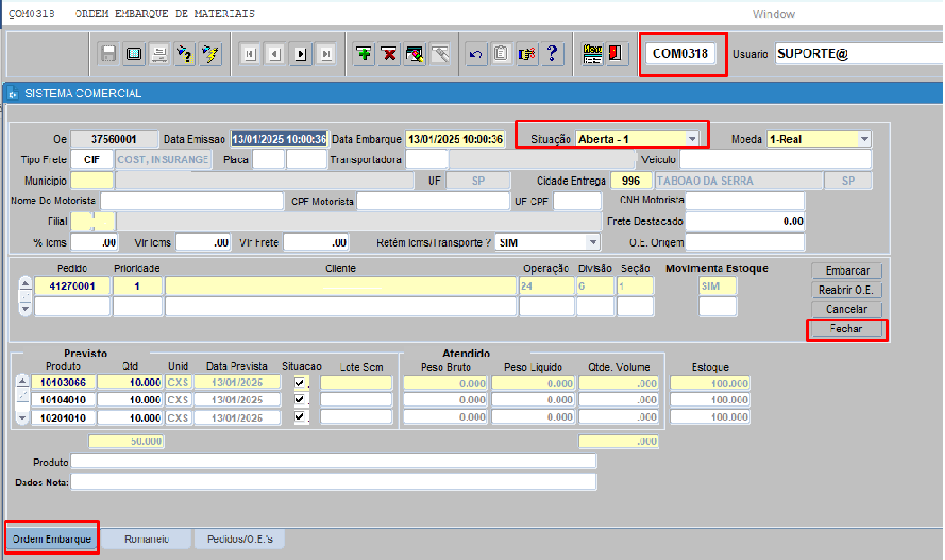Toggle Situacao checkbox for product 10201010
This screenshot has width=945, height=560.
pos(299,417)
